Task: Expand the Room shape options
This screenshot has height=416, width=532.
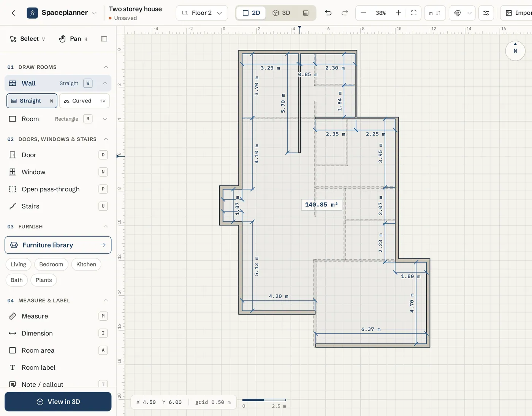Action: (x=105, y=119)
